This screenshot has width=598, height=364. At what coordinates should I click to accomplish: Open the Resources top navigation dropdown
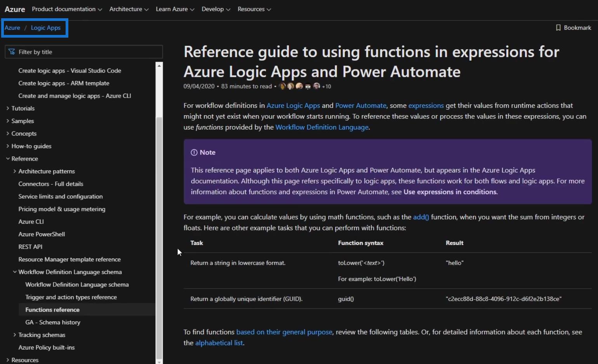point(254,9)
